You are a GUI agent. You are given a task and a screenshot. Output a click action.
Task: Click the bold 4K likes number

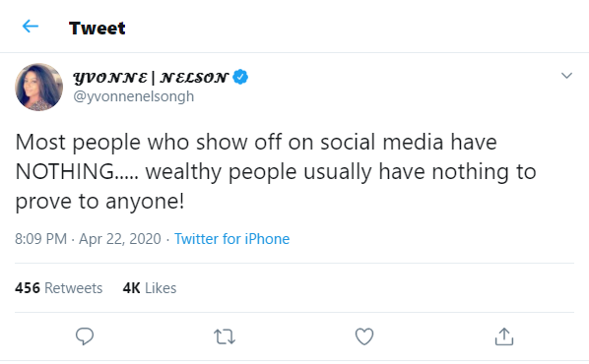pos(131,288)
